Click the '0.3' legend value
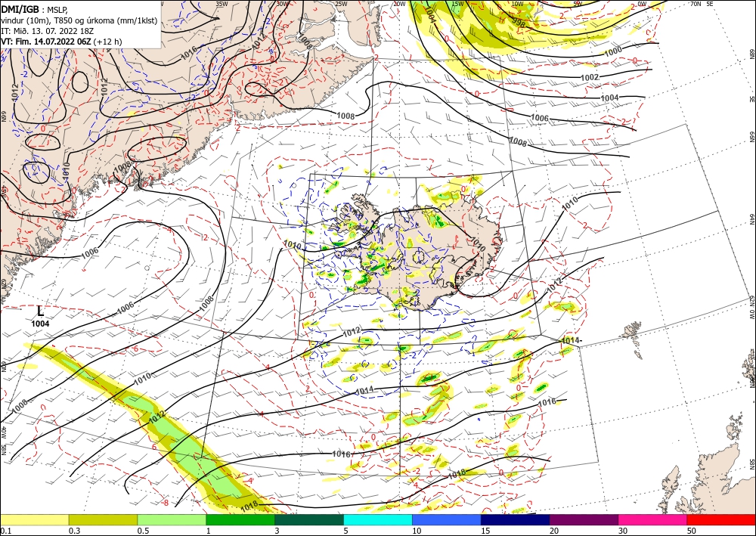756x536 pixels. [73, 531]
